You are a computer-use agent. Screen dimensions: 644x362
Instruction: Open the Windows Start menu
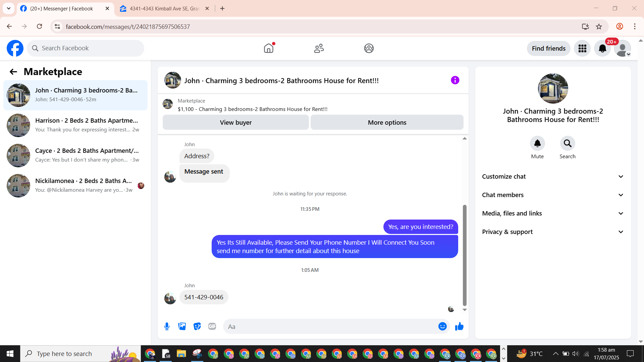(x=10, y=354)
